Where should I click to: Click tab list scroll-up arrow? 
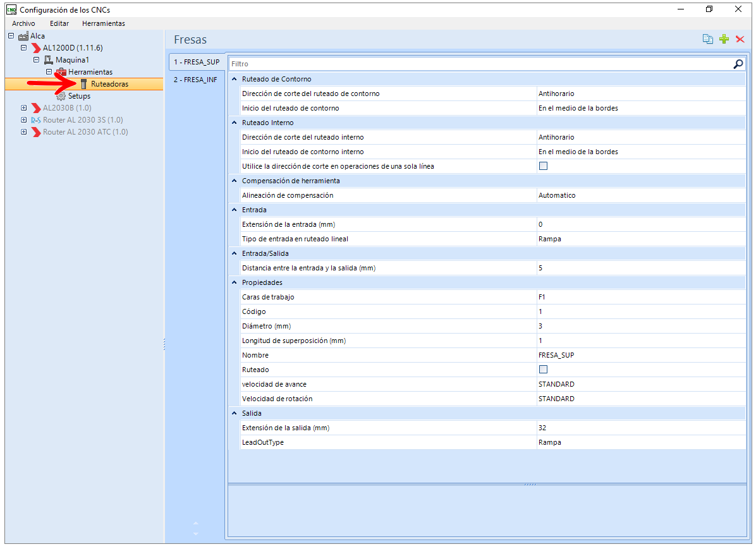tap(196, 523)
